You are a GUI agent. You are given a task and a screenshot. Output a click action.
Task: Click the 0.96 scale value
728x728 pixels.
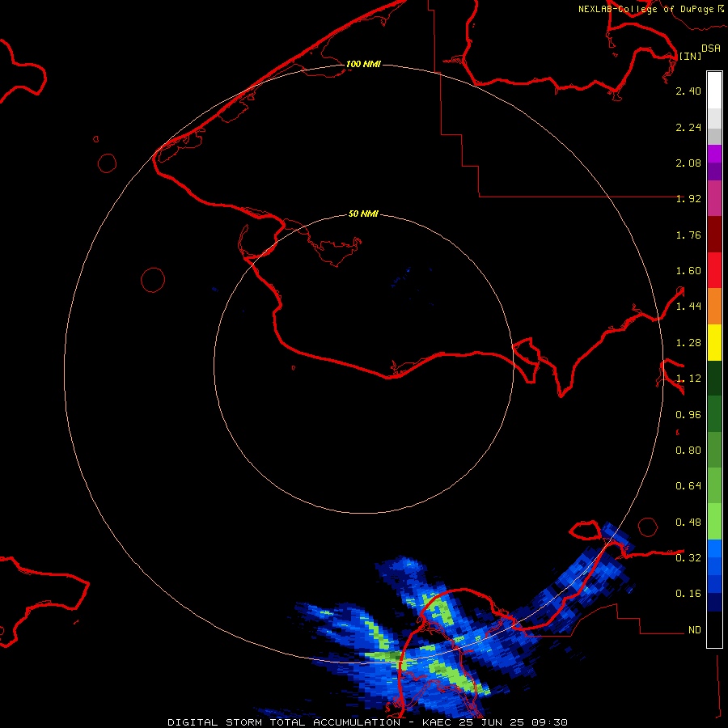(688, 415)
